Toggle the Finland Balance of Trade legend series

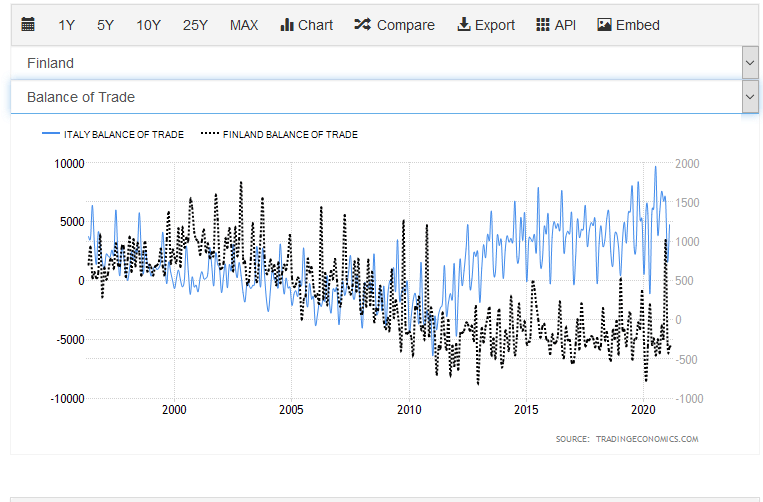pyautogui.click(x=290, y=134)
